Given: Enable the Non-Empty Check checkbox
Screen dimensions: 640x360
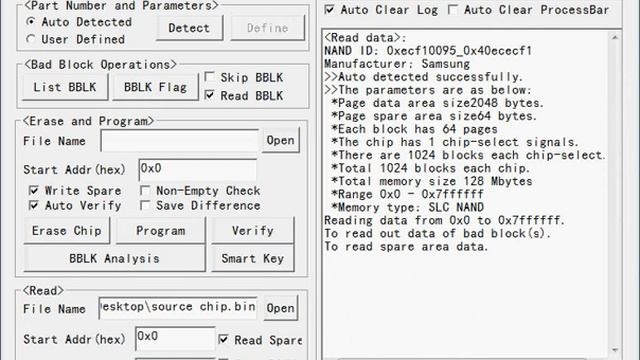Looking at the screenshot, I should pyautogui.click(x=145, y=191).
